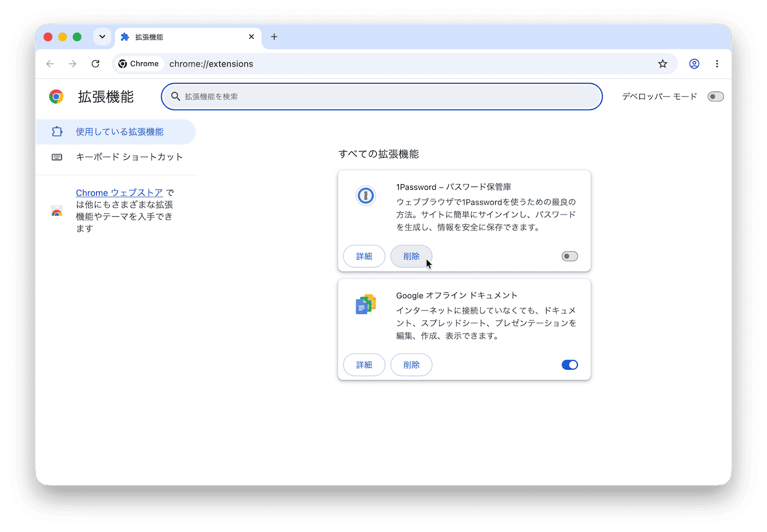Click 削除 for Google オフライン ドキュメント

pyautogui.click(x=411, y=365)
